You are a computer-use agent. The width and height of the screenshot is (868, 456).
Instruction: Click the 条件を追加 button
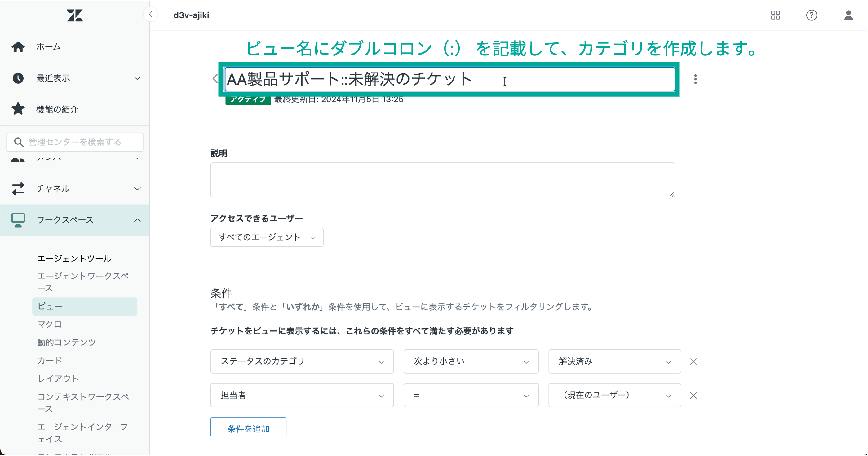tap(248, 429)
